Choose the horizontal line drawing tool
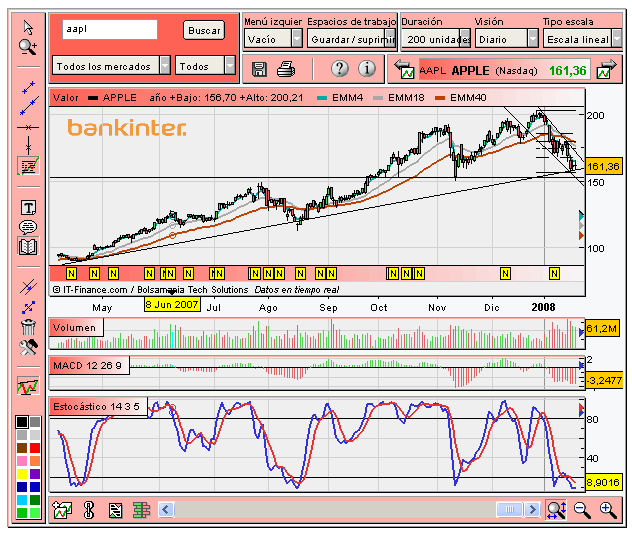The height and width of the screenshot is (533, 632). coord(28,127)
